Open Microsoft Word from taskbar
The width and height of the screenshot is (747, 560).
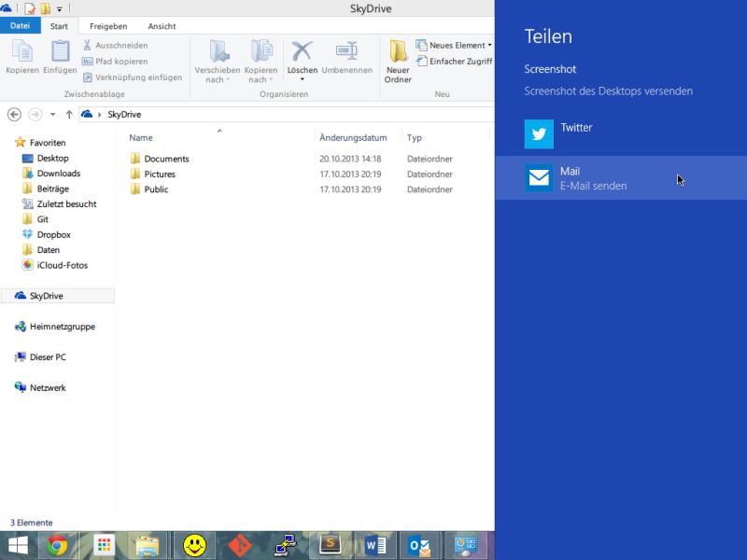click(x=375, y=545)
